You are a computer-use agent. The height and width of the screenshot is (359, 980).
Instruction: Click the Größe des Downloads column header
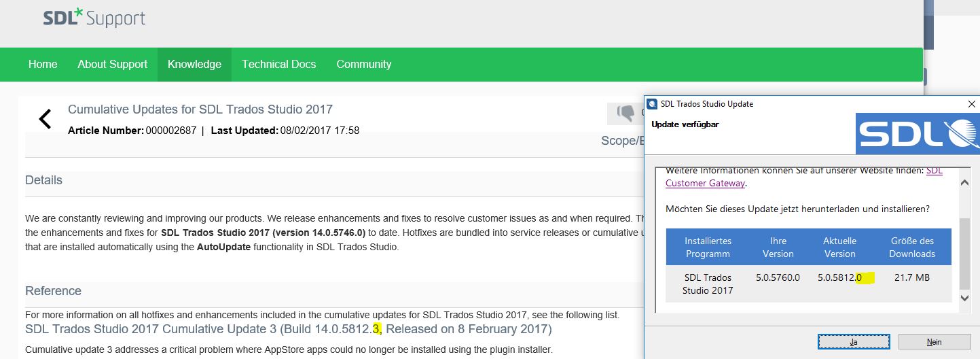[x=912, y=247]
